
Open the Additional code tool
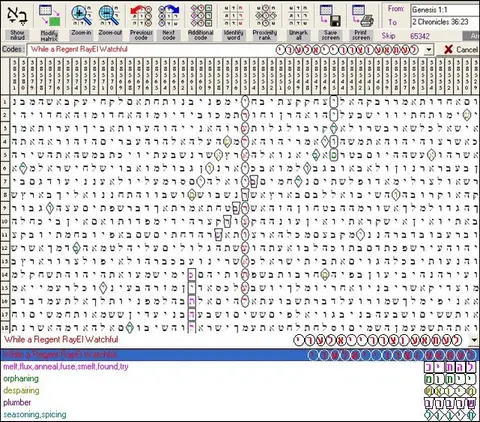(201, 22)
